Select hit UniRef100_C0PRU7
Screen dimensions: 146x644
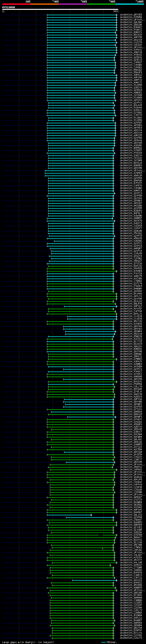click(x=131, y=63)
